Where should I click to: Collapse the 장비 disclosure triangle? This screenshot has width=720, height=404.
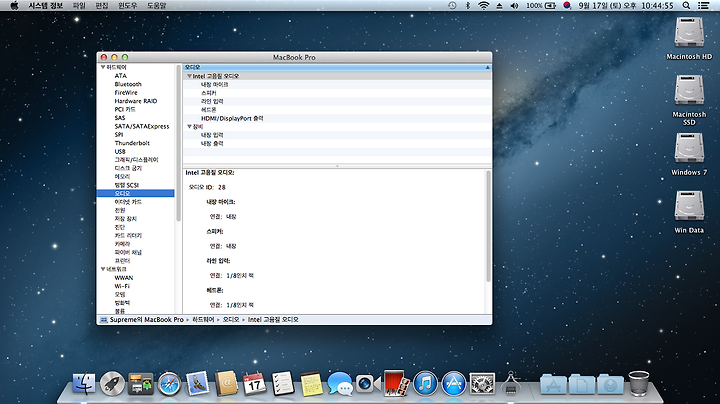189,126
